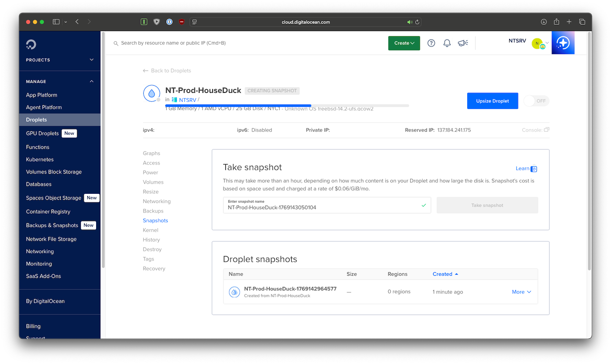Toggle the droplet power OFF switch

536,101
